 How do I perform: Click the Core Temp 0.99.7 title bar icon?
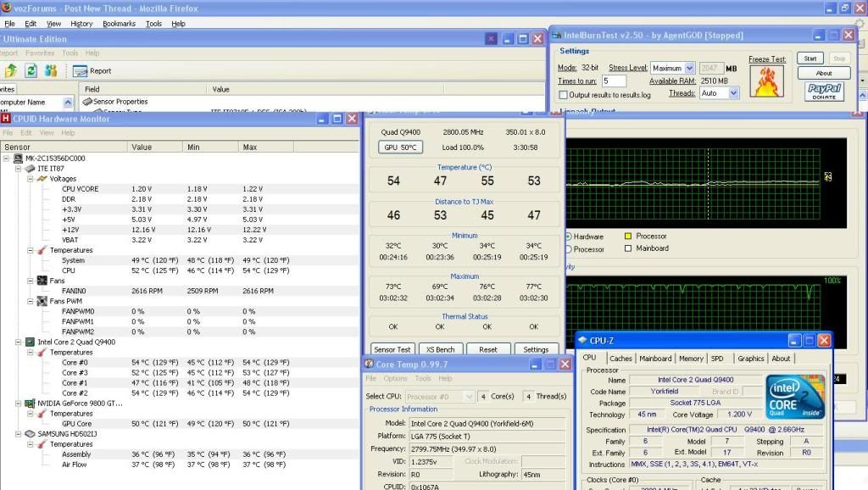pos(370,364)
